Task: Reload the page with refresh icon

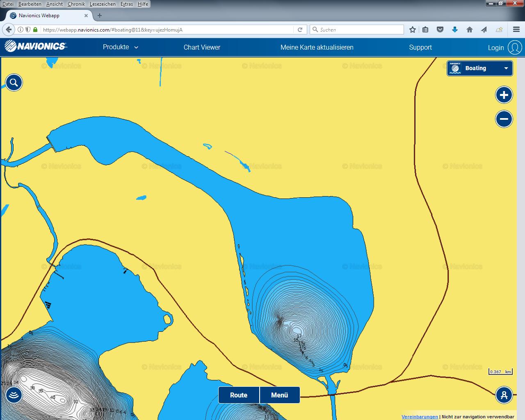Action: coord(300,30)
